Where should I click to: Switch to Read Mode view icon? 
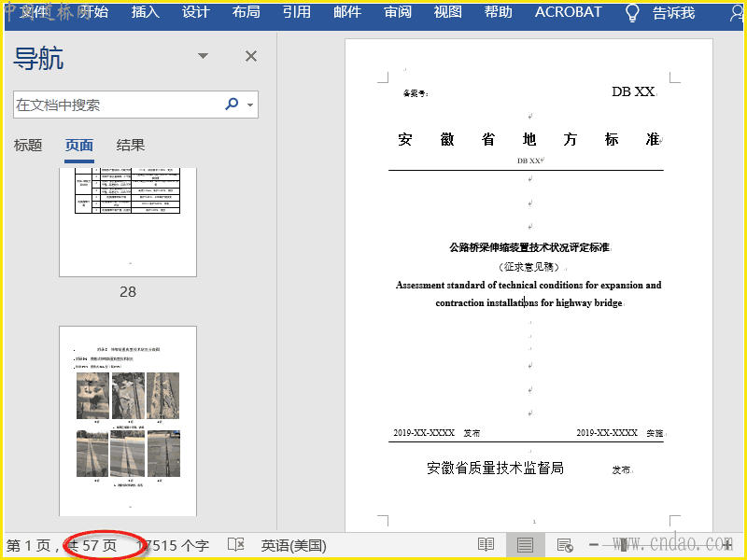(486, 545)
